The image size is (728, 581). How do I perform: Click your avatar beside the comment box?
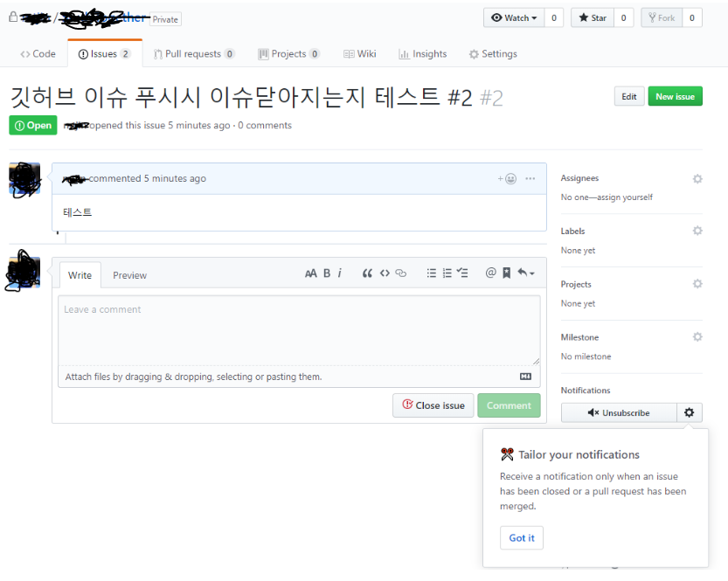(x=24, y=273)
